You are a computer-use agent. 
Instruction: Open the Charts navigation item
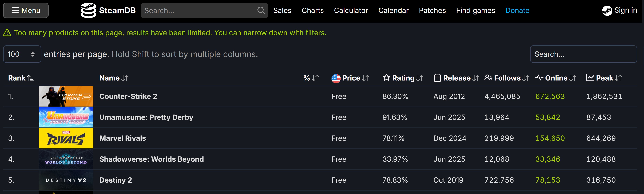point(312,11)
